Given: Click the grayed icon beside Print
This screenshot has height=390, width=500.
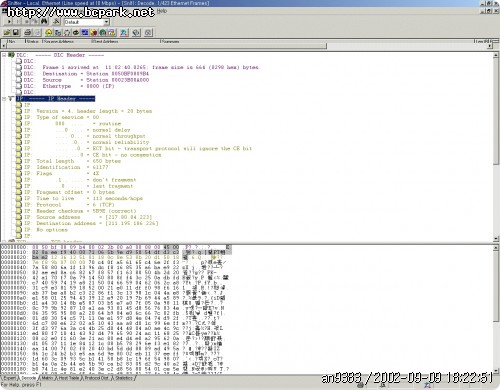Looking at the screenshot, I should pyautogui.click(x=37, y=32).
